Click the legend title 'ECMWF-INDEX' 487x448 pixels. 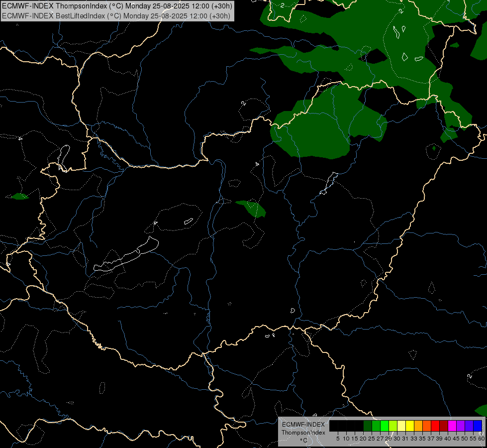303,425
